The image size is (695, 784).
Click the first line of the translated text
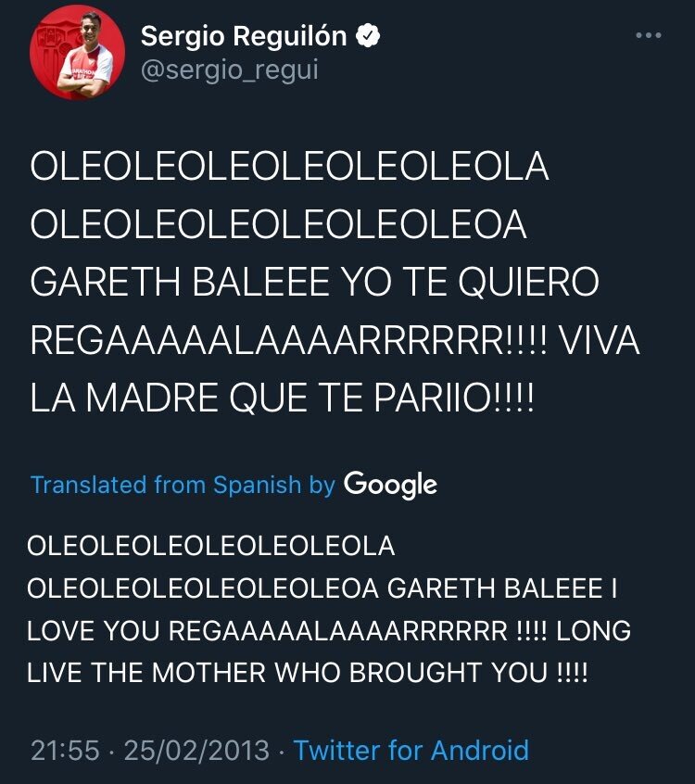tap(211, 546)
